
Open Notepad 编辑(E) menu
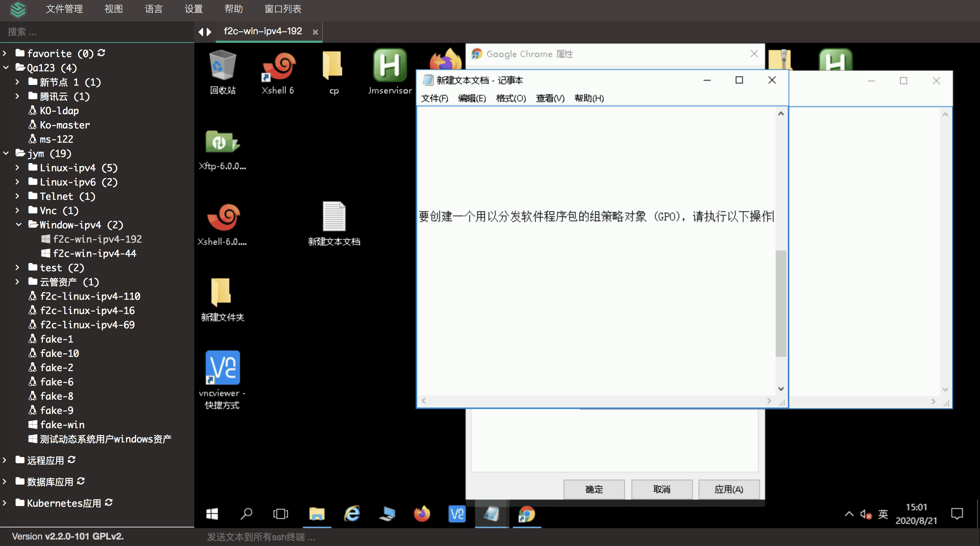[x=472, y=98]
